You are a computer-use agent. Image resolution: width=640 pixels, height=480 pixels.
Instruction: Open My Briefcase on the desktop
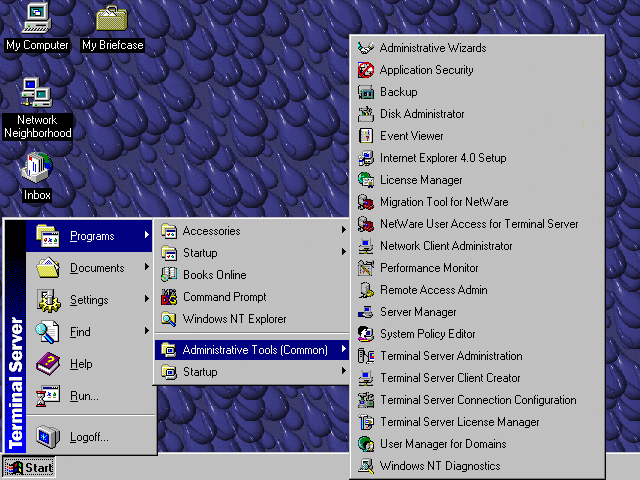click(111, 18)
